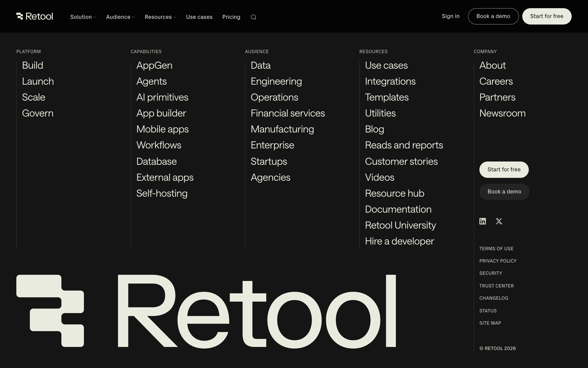Open Use cases in the top navigation
Screen dimensions: 588x368
click(x=199, y=17)
